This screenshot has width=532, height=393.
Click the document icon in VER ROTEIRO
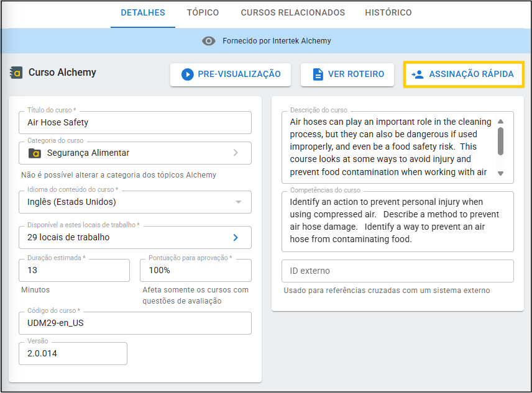pos(318,75)
